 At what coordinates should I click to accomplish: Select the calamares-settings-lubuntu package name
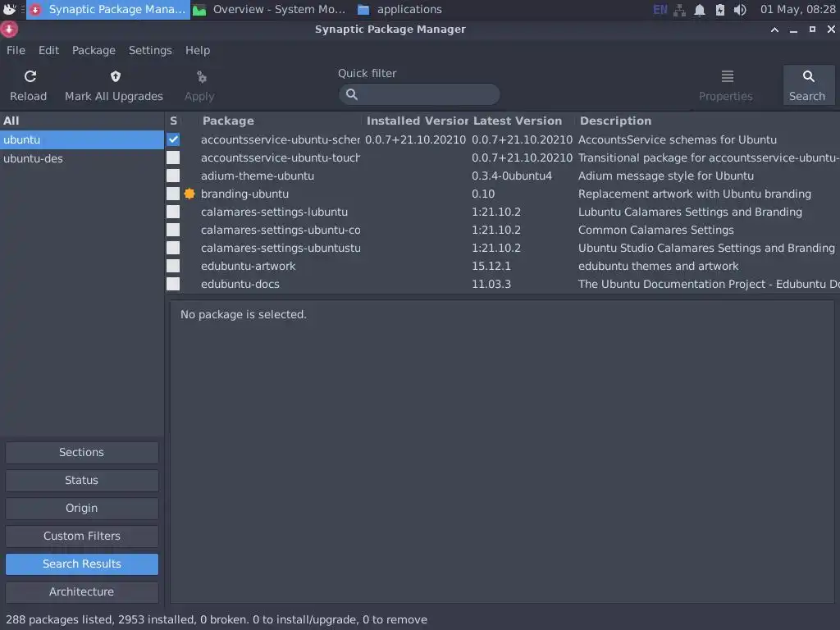(x=274, y=212)
